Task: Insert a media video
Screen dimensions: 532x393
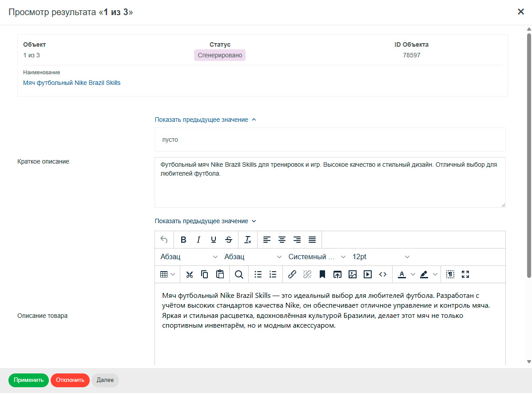Action: (367, 274)
